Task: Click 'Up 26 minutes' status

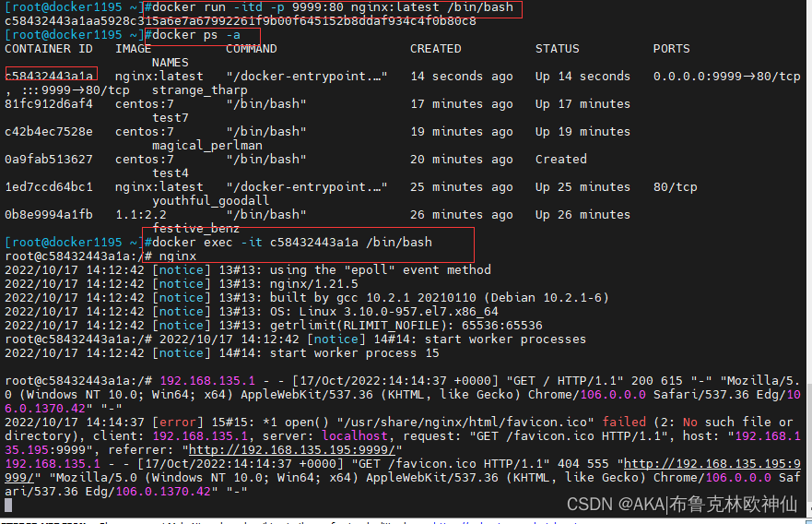Action: coord(583,215)
